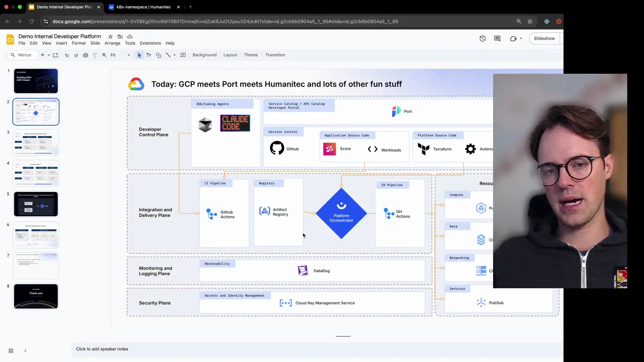Star the presentation document
644x362 pixels.
pos(110,37)
